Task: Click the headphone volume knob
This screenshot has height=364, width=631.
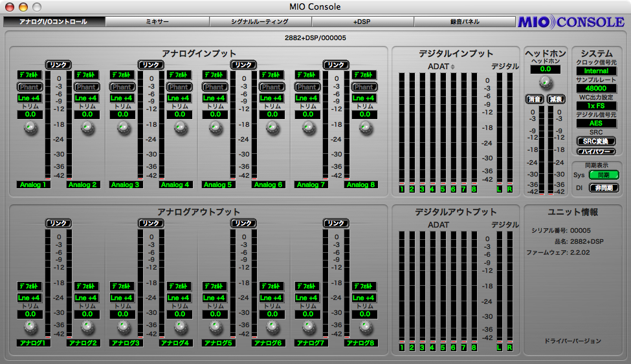Action: (546, 82)
